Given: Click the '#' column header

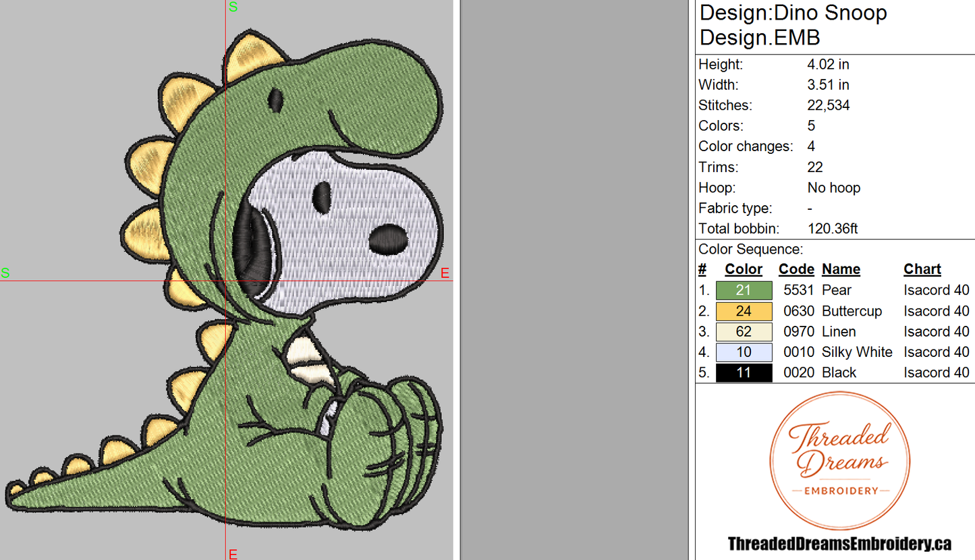Looking at the screenshot, I should pyautogui.click(x=702, y=269).
